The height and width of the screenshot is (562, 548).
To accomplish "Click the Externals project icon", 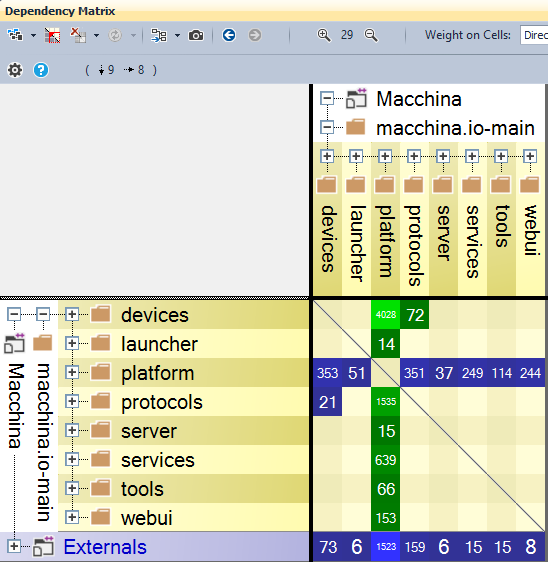I will click(x=43, y=547).
